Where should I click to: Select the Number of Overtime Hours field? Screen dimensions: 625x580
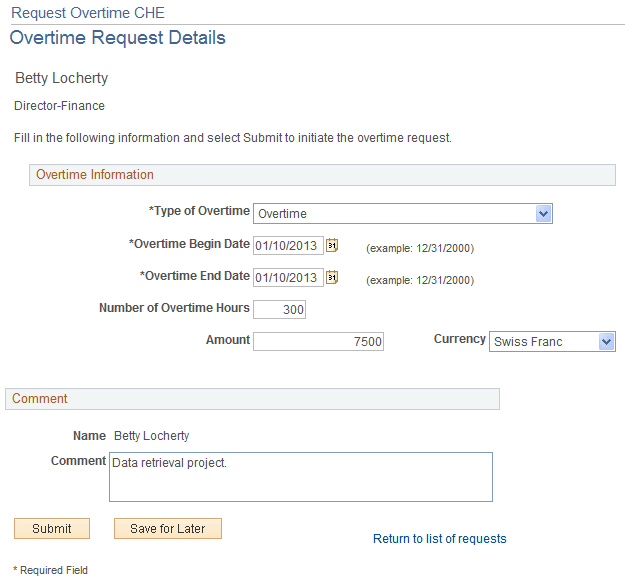[x=280, y=310]
